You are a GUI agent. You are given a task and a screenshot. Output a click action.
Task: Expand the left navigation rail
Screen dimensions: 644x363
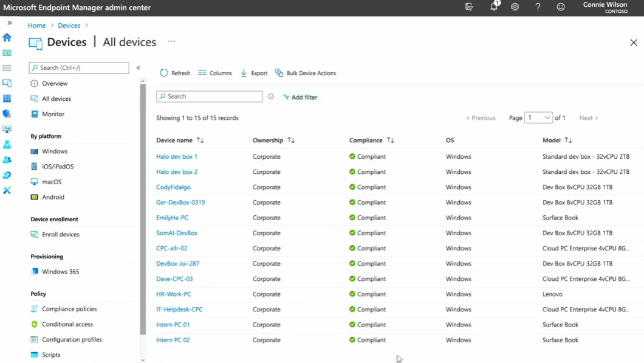tap(10, 23)
